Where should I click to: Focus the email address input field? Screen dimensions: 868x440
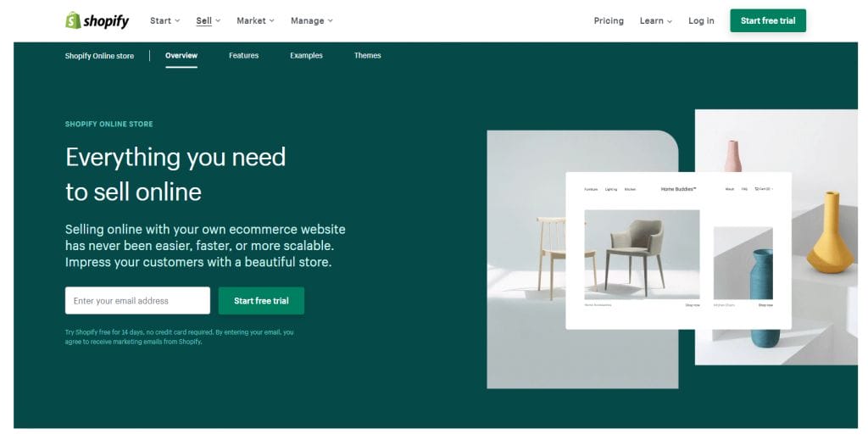point(137,300)
